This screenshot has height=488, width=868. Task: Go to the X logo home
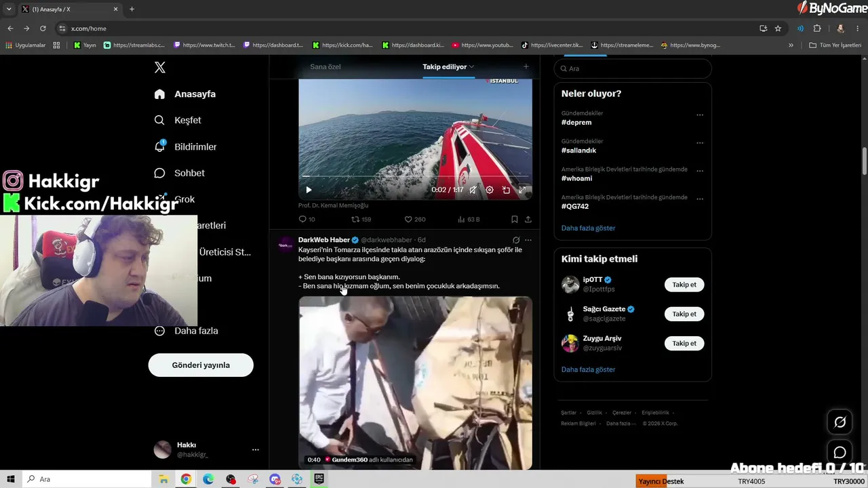160,67
